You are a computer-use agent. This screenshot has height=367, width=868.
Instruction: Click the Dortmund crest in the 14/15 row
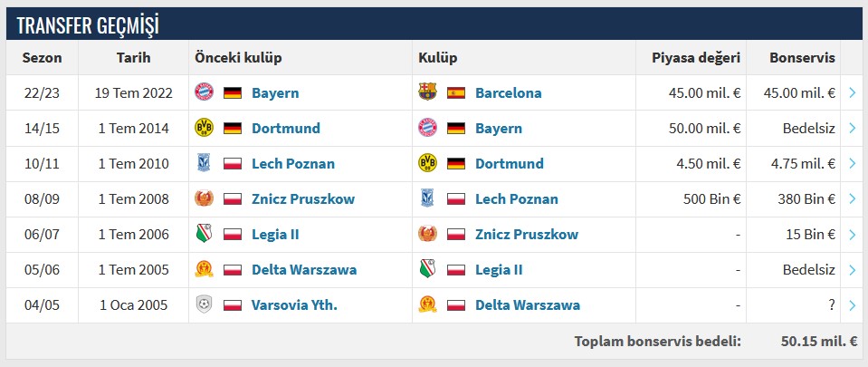[204, 128]
